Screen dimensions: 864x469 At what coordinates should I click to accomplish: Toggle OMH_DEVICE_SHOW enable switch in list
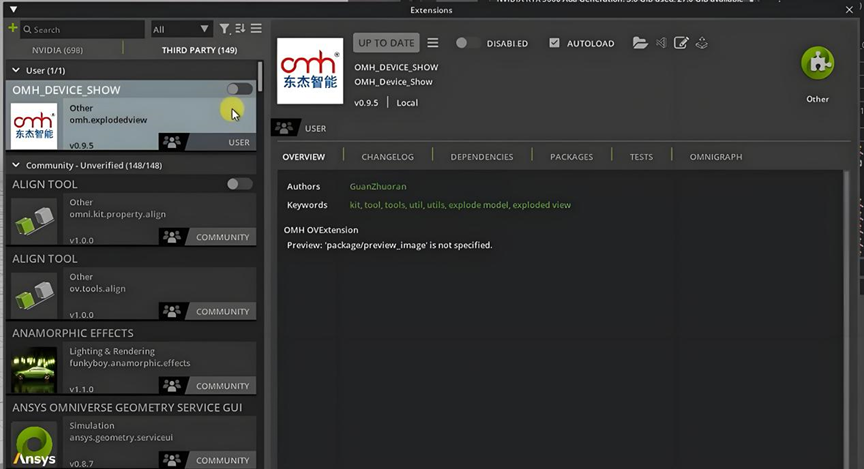pos(239,89)
